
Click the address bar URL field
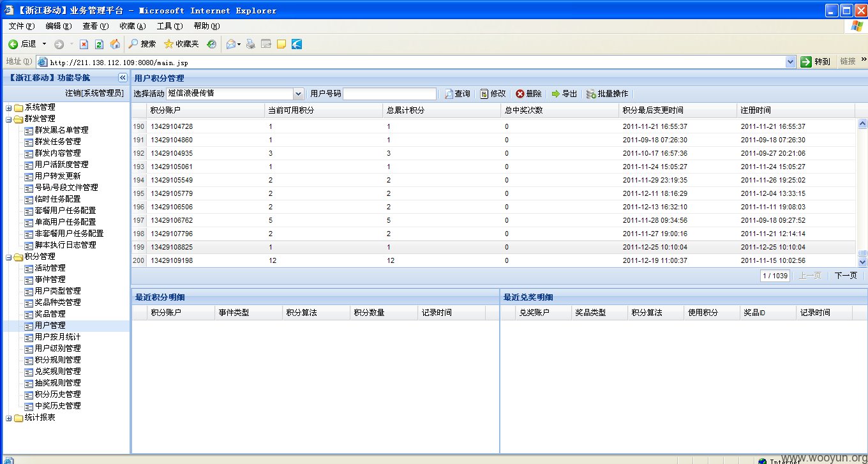tap(410, 62)
